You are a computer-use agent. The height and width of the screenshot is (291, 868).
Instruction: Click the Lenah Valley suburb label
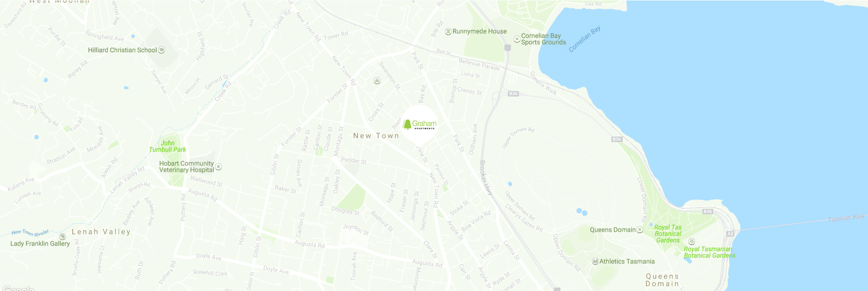point(101,232)
